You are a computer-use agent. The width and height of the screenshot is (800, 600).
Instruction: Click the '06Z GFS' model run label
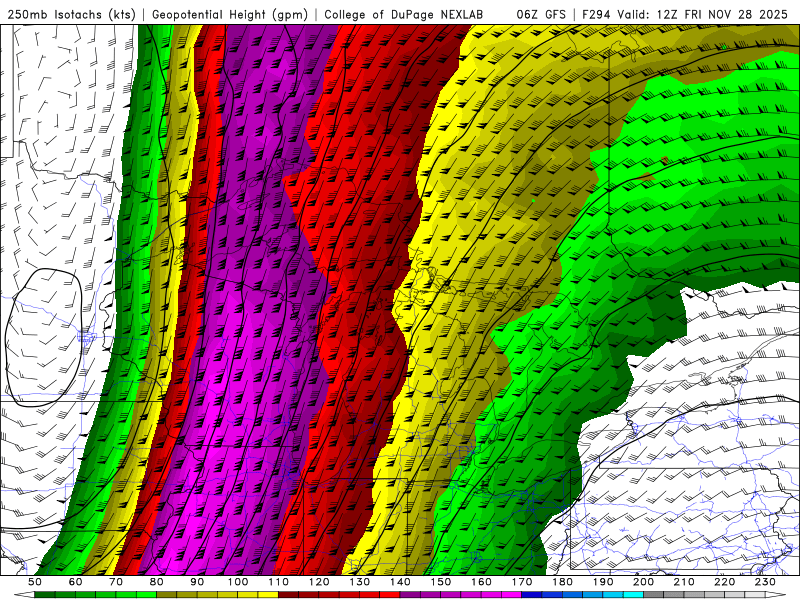(541, 14)
